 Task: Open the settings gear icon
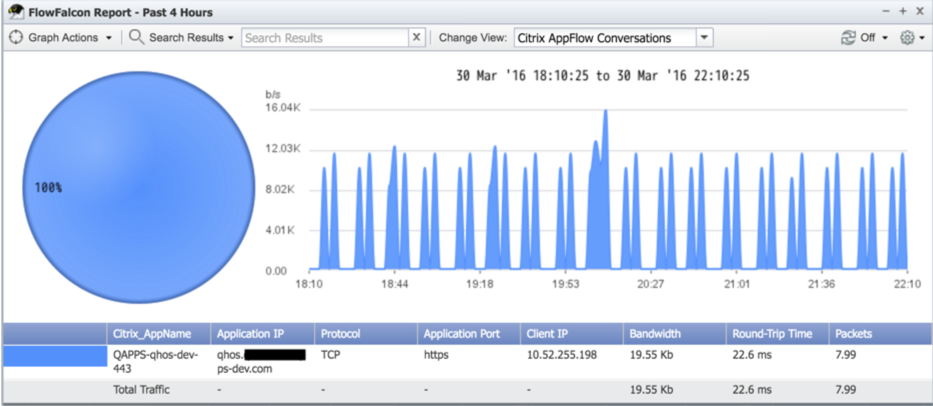pos(907,38)
